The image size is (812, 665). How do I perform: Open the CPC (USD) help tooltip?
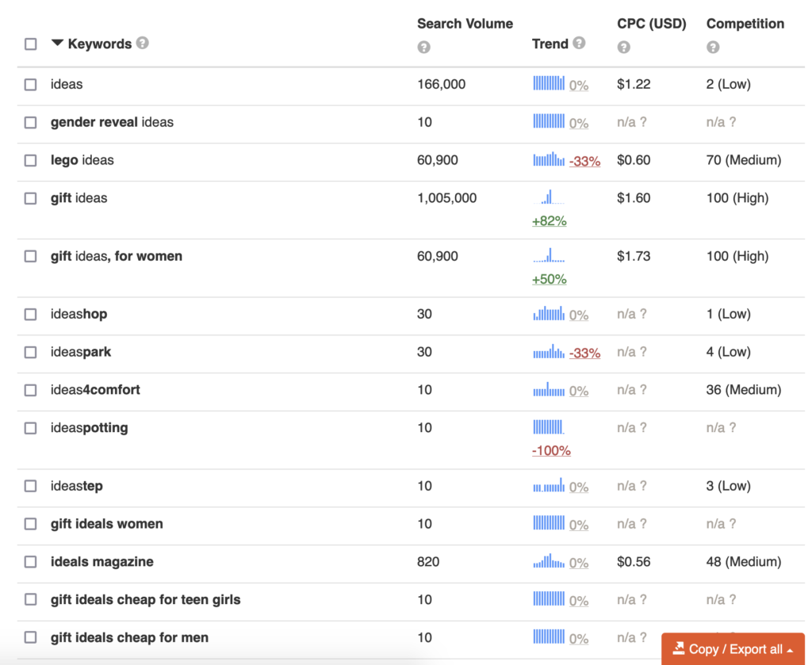pos(624,48)
